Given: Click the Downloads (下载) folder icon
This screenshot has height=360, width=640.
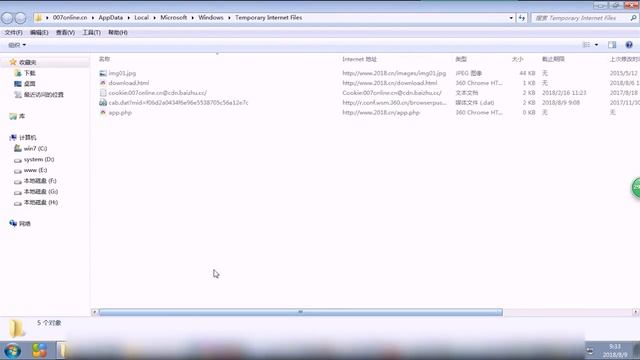Looking at the screenshot, I should 18,73.
